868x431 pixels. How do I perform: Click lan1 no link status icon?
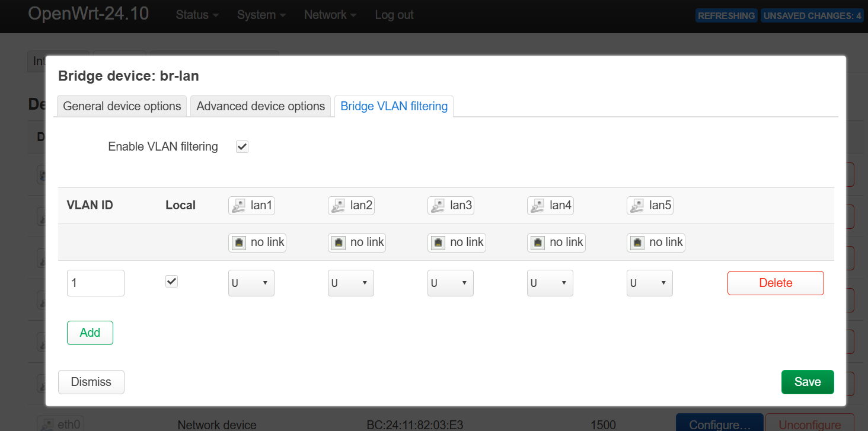[x=239, y=242]
